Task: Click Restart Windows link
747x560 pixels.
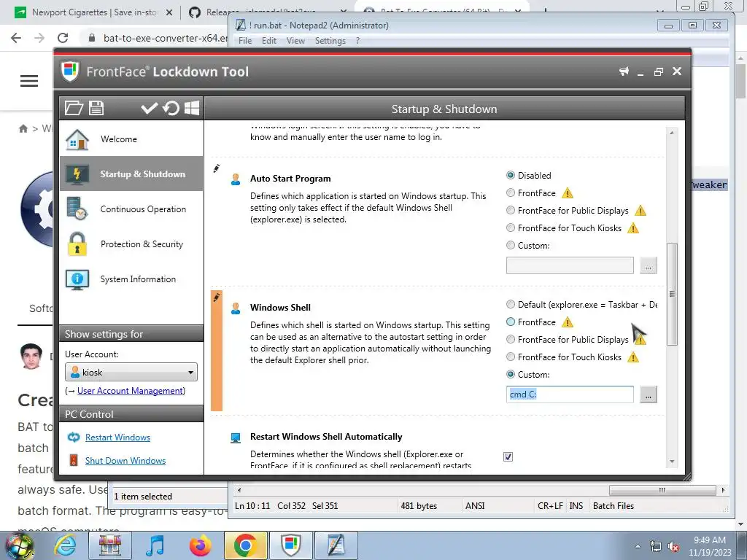Action: 117,437
